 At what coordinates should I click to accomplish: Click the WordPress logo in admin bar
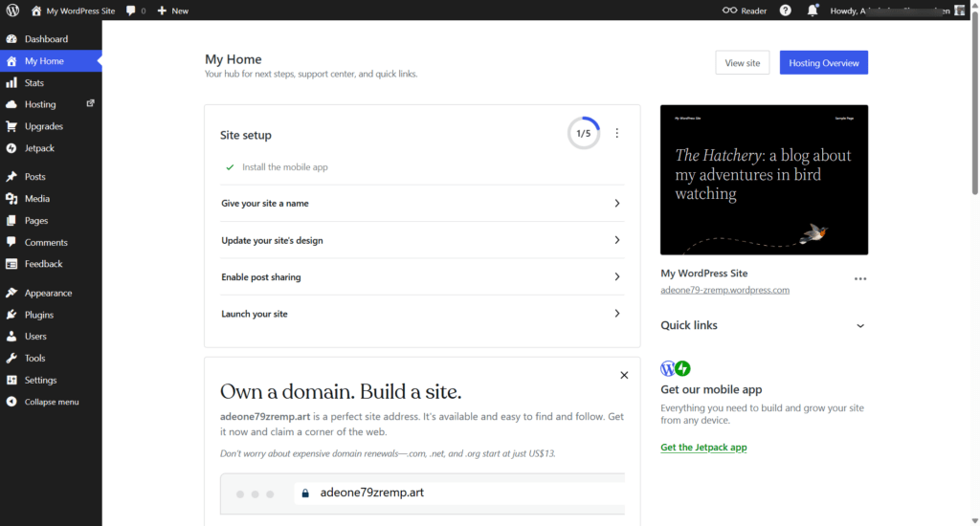tap(12, 10)
